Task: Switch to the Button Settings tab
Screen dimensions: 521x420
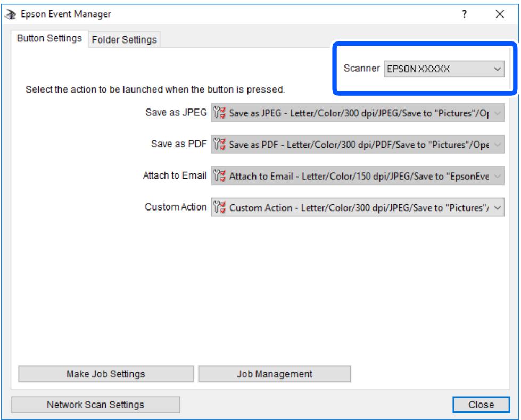Action: coord(49,38)
